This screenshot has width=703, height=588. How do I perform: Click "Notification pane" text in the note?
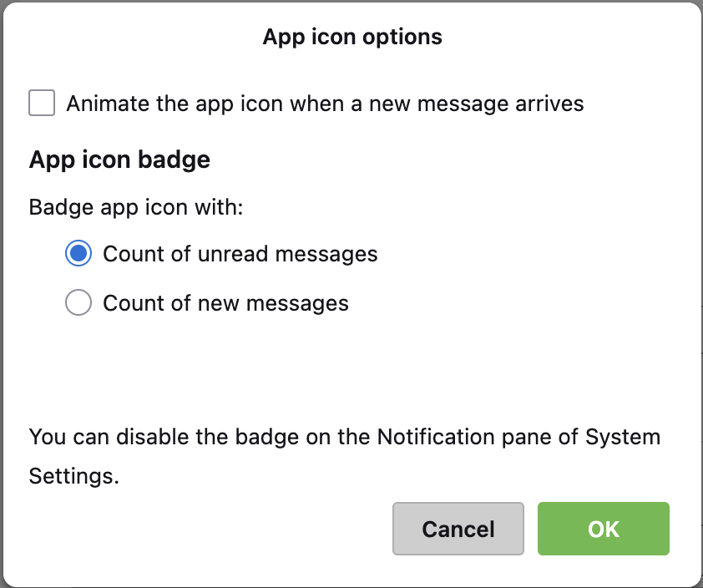pyautogui.click(x=456, y=437)
